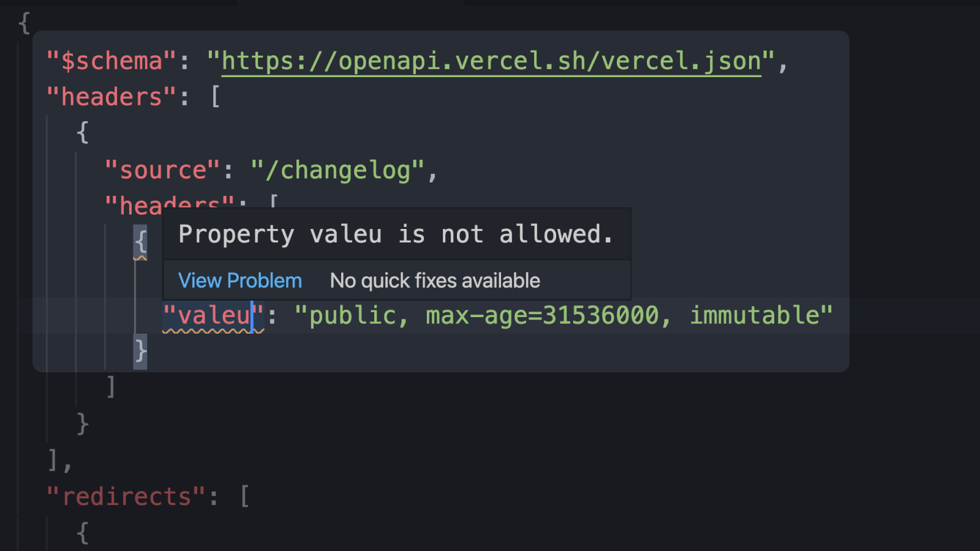Click the "/changelog" string value
980x551 pixels.
click(337, 170)
